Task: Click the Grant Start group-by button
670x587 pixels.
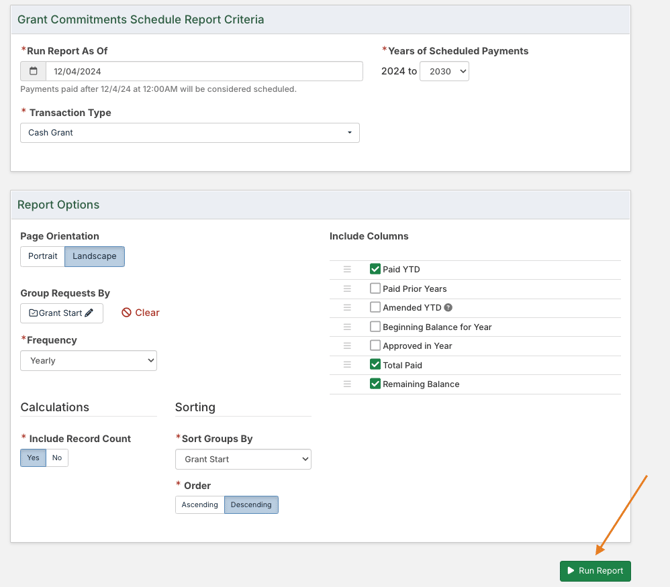Action: coord(61,313)
